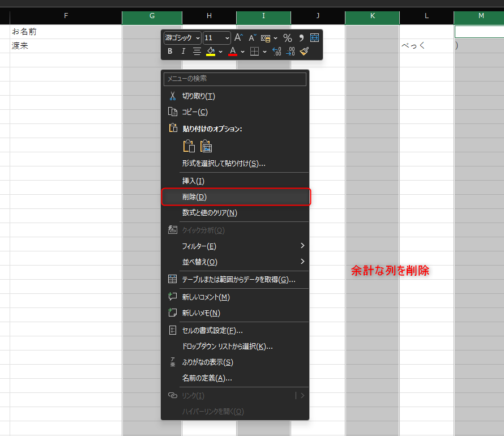Viewport: 504px width, 436px height.
Task: Click 形式を選択して貼り付け(S)... option
Action: coord(224,163)
